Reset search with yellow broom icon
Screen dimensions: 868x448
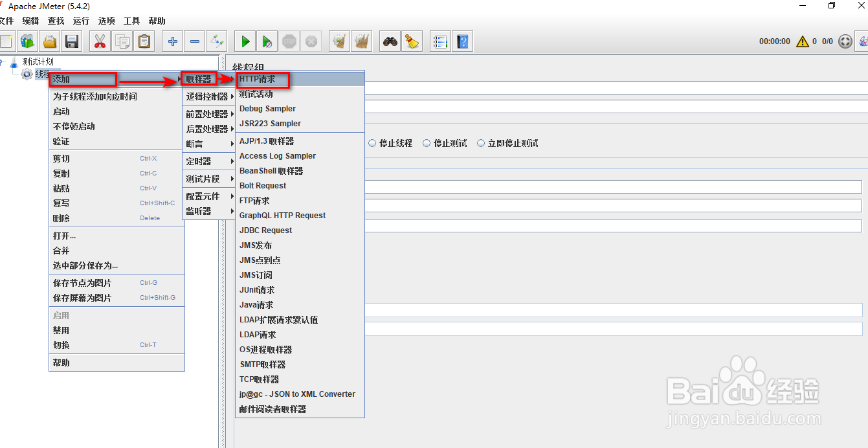coord(412,41)
